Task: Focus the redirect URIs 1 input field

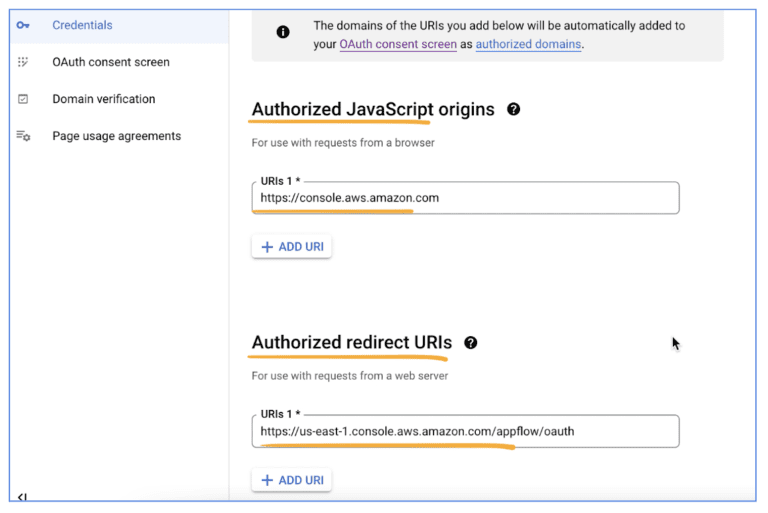Action: pyautogui.click(x=465, y=431)
